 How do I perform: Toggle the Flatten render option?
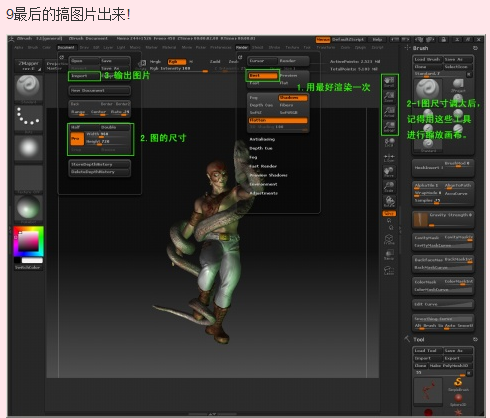click(278, 120)
